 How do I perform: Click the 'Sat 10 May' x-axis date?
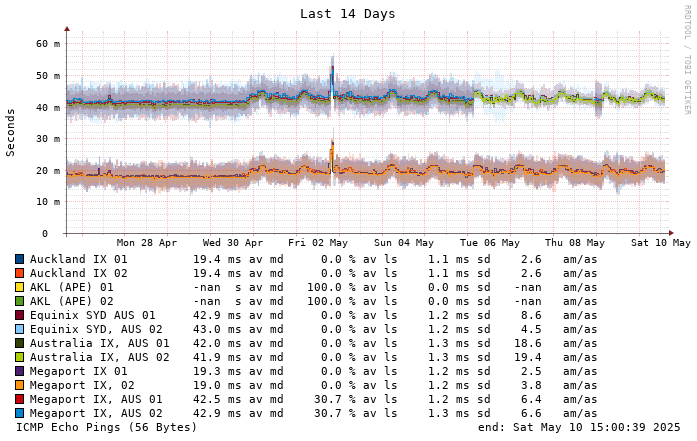pos(661,243)
